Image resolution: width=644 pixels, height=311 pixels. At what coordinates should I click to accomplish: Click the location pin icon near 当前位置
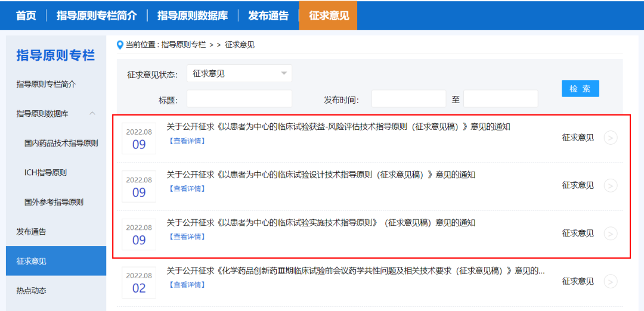120,45
